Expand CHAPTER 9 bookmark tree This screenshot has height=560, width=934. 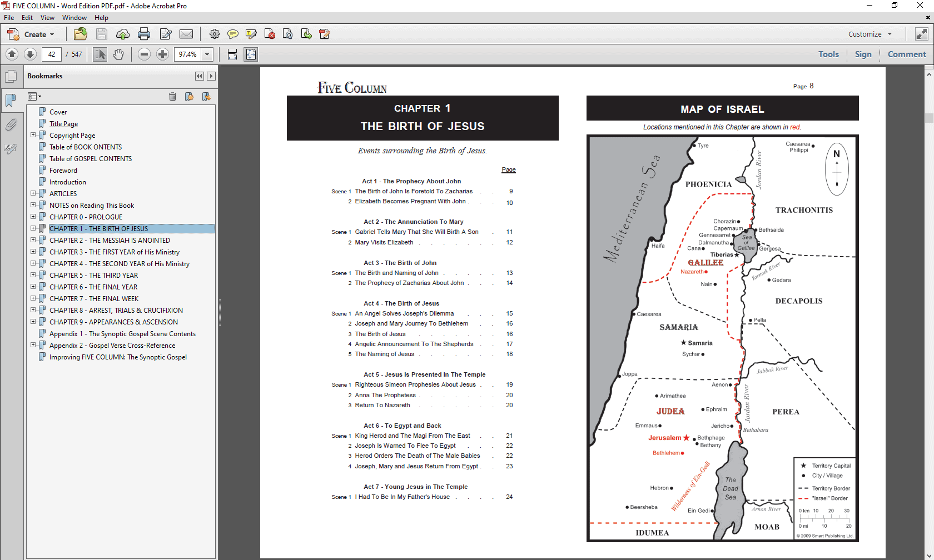point(33,322)
